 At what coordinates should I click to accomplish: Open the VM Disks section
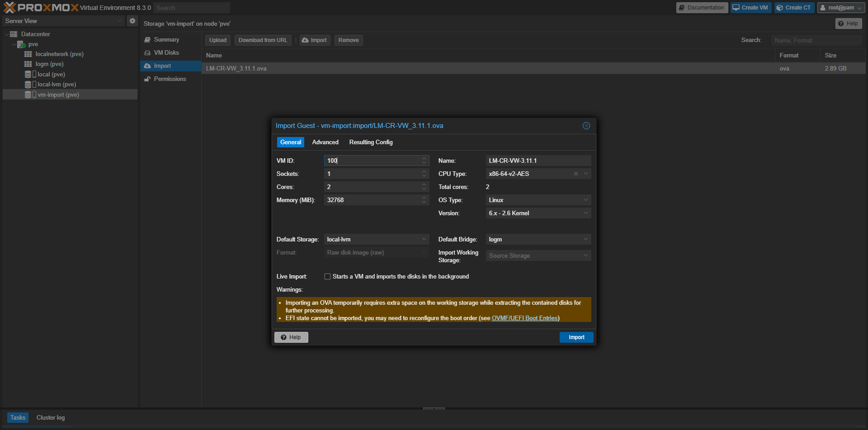[x=166, y=53]
